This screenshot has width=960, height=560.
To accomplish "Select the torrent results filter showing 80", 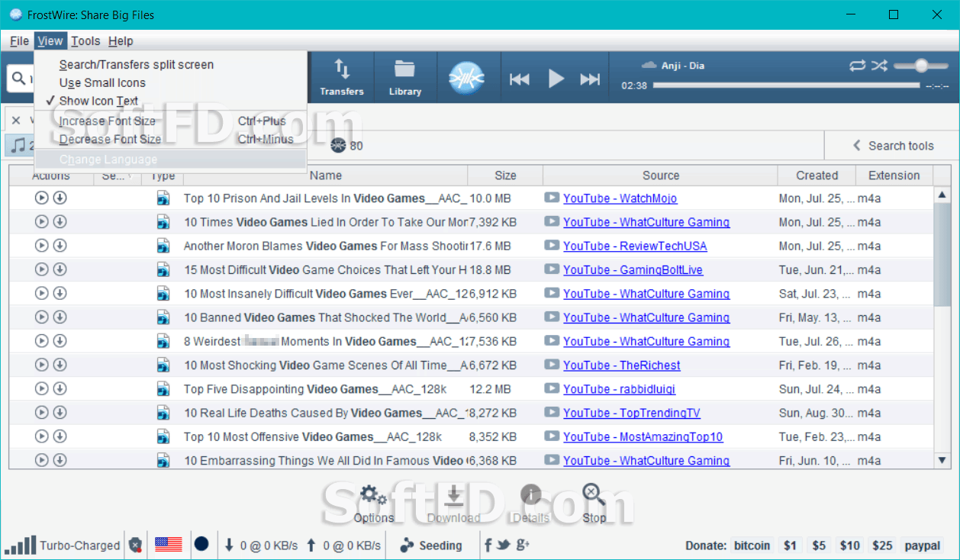I will 346,145.
